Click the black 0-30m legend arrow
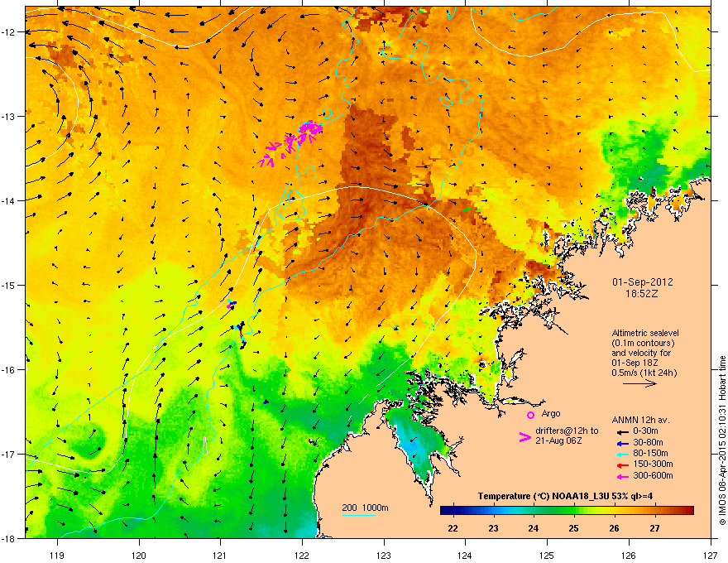The image size is (728, 563). point(622,431)
